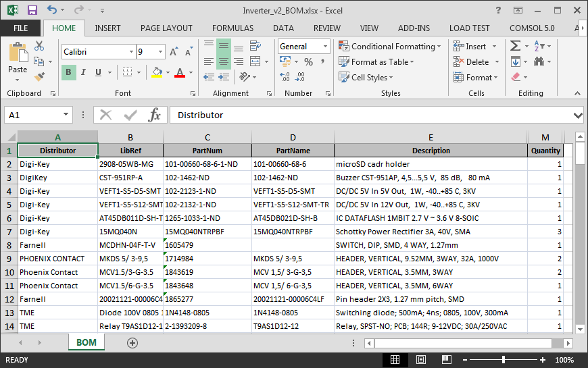Open the FILE tab
This screenshot has width=588, height=368.
point(21,28)
